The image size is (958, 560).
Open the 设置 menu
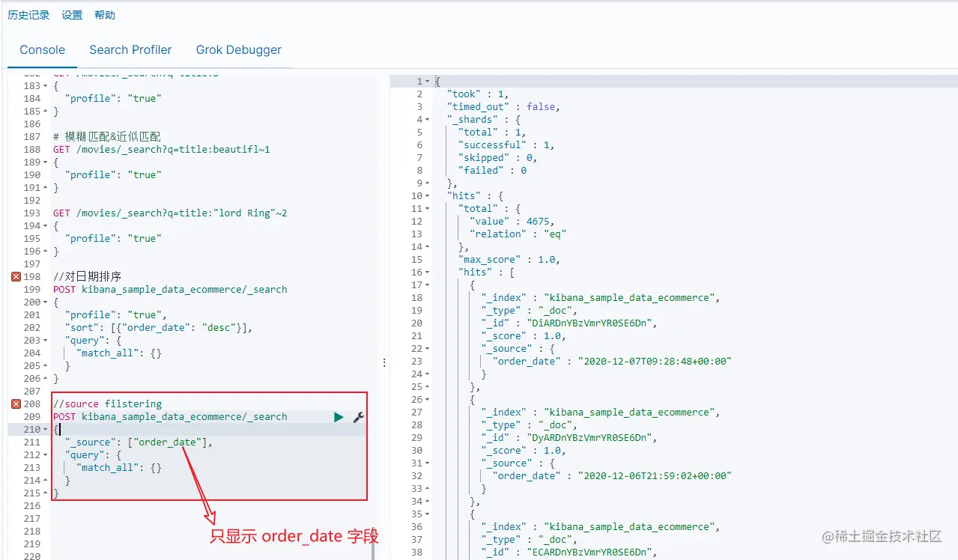click(72, 15)
